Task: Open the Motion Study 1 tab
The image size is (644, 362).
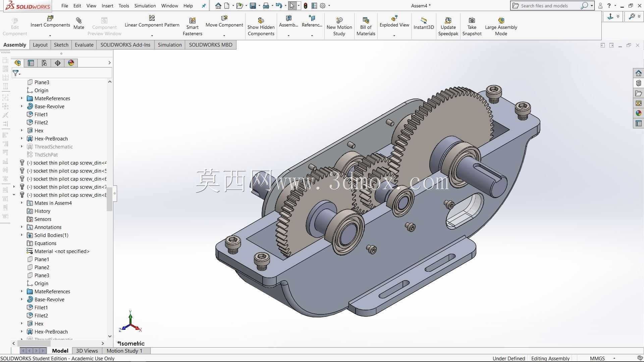Action: click(x=124, y=351)
